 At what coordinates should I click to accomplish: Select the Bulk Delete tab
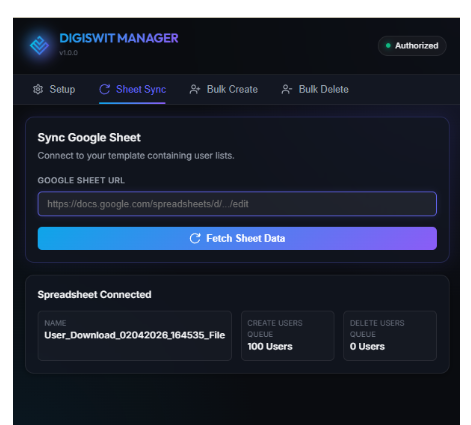point(315,89)
